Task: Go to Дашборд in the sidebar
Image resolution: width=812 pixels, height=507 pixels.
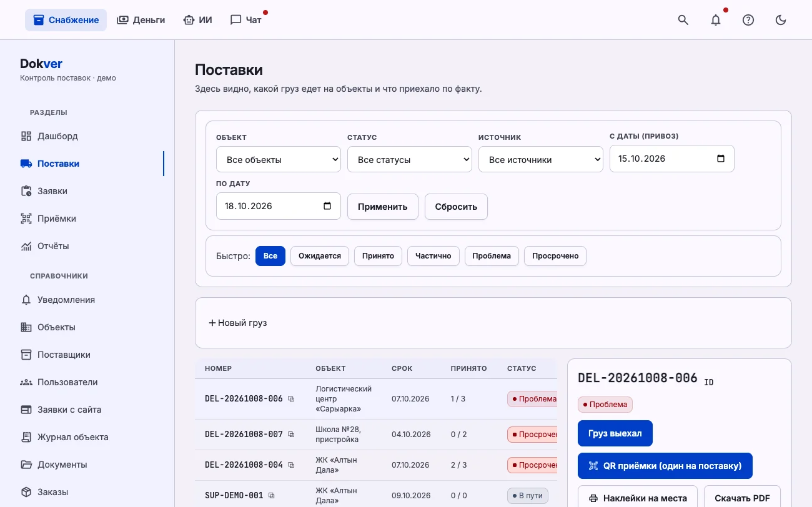Action: [x=87, y=136]
